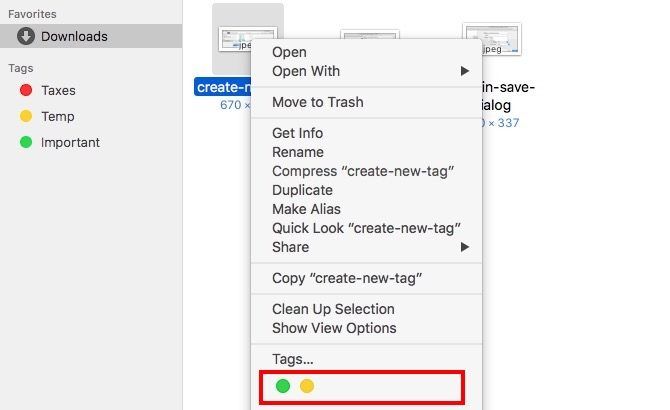Duplicate the selected file

[302, 190]
